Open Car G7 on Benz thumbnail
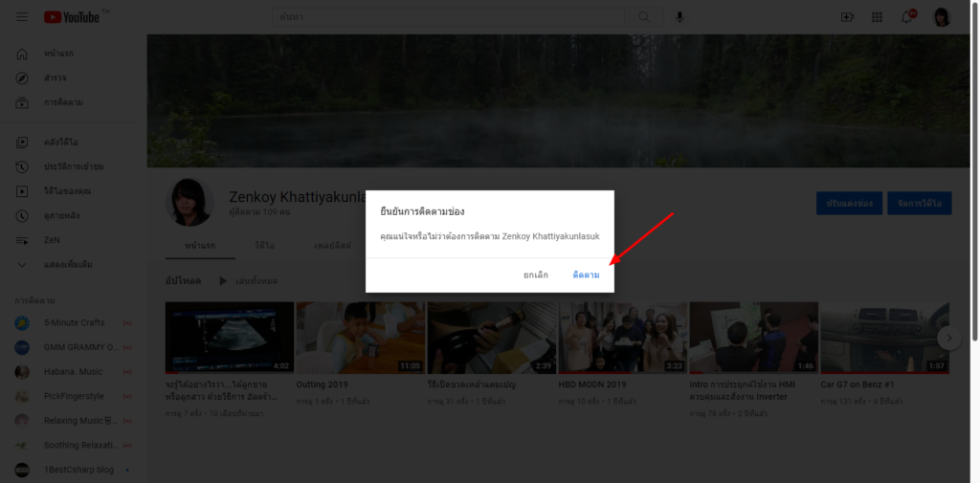 pyautogui.click(x=885, y=338)
